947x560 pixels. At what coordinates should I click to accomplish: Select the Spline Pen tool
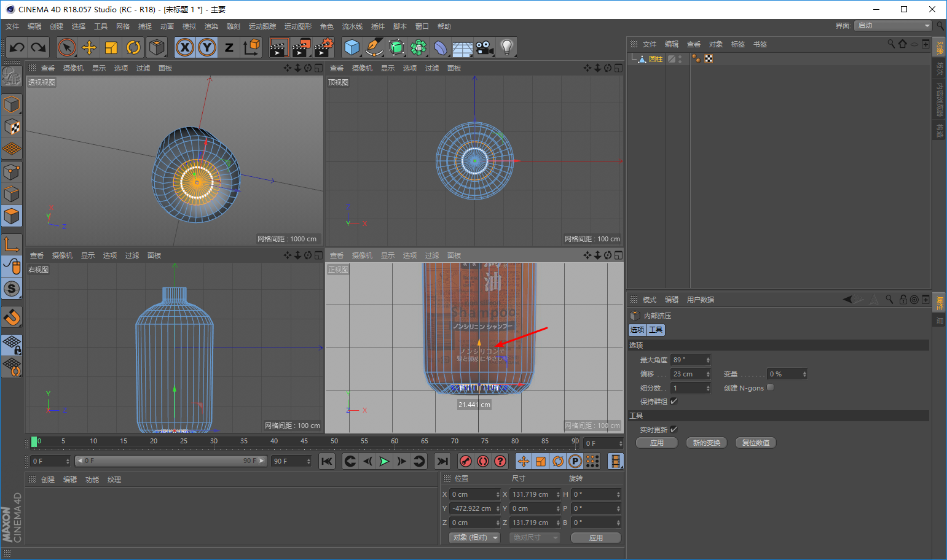tap(374, 47)
